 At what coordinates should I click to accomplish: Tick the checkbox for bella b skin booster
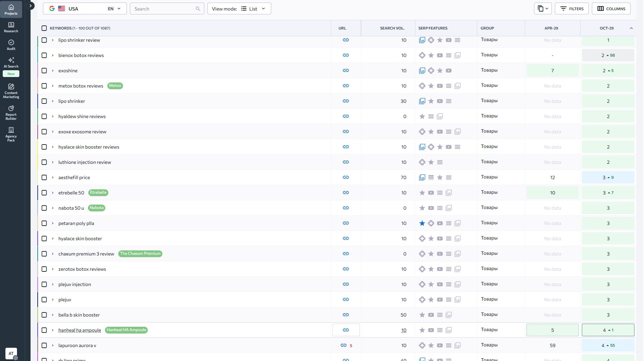(44, 315)
